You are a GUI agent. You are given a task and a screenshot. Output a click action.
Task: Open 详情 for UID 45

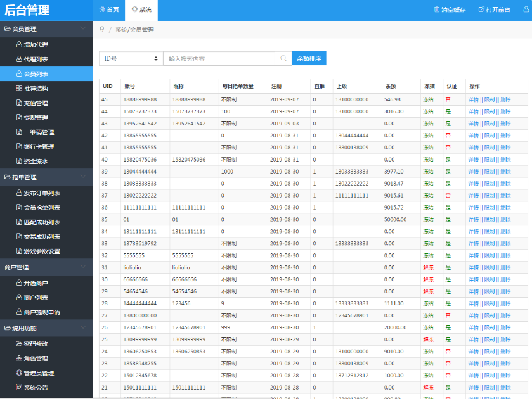coord(473,99)
